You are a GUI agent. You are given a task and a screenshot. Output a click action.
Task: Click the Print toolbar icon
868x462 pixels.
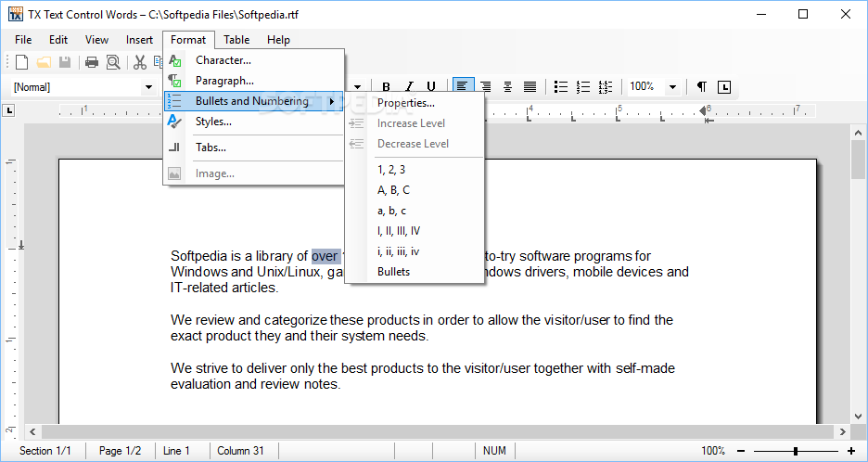[91, 62]
